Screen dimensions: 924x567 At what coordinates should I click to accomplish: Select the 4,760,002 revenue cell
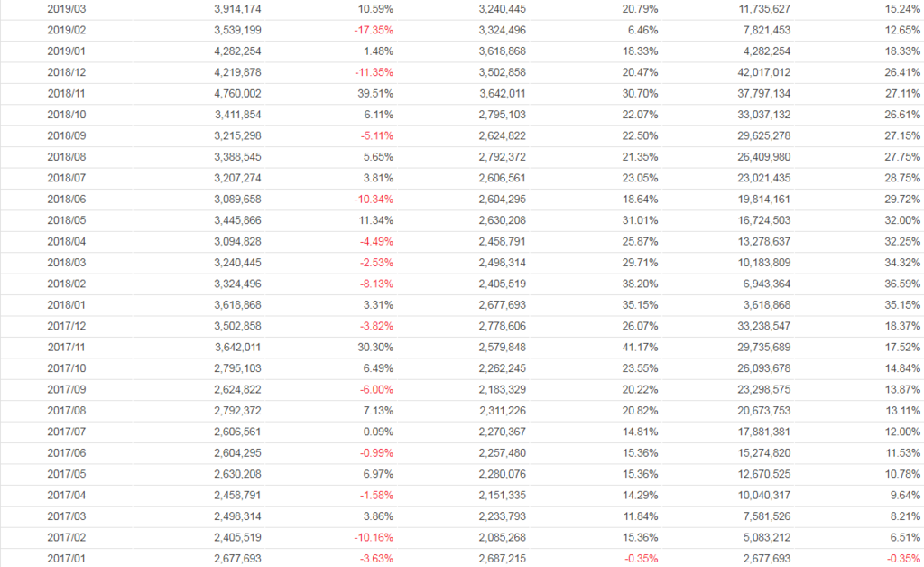[238, 93]
